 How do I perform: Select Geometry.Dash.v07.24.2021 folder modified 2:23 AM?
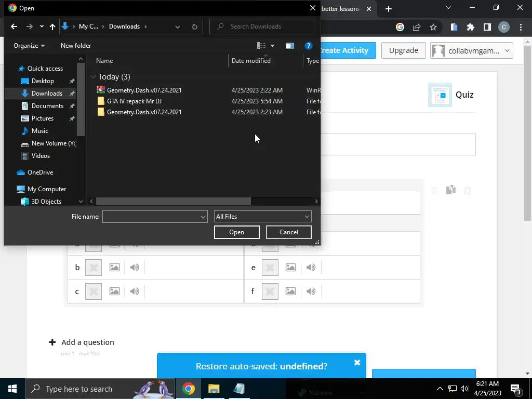[144, 112]
